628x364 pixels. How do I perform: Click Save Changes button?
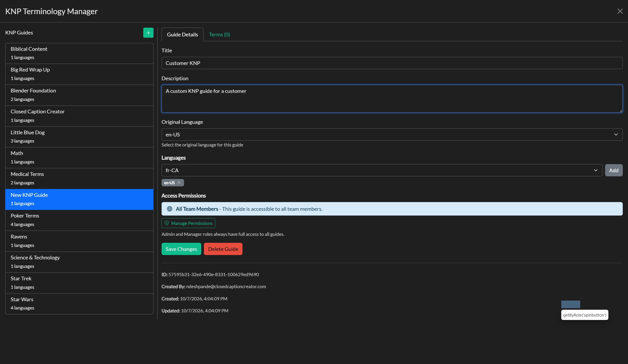tap(181, 249)
